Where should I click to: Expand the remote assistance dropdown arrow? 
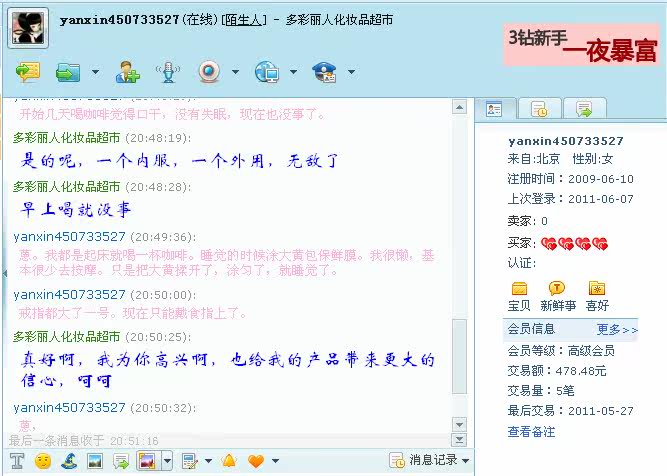click(x=294, y=72)
